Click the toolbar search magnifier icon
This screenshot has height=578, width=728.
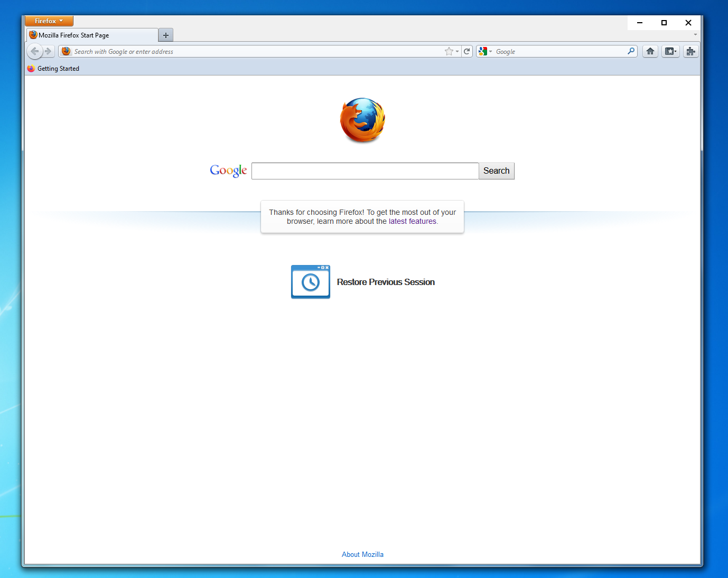631,51
